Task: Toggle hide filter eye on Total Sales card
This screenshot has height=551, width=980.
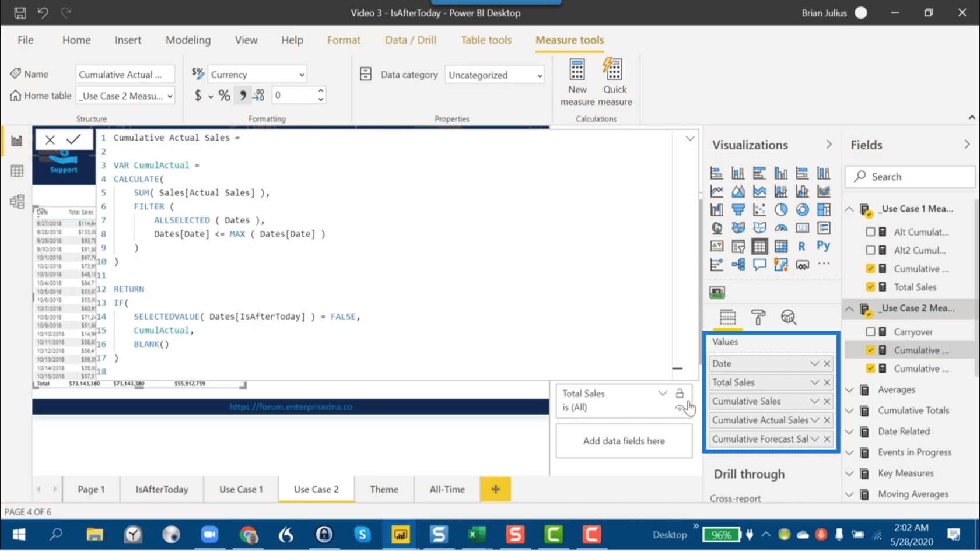Action: (680, 408)
